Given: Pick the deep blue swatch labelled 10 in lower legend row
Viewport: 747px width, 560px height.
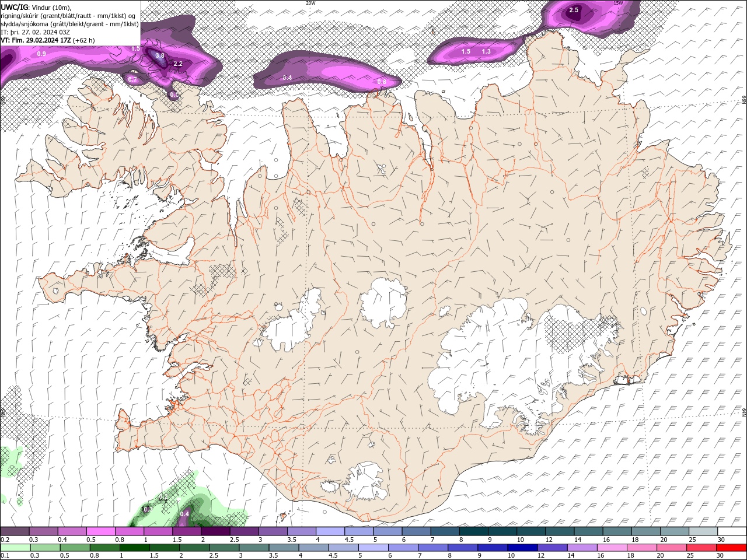Looking at the screenshot, I should (x=522, y=548).
